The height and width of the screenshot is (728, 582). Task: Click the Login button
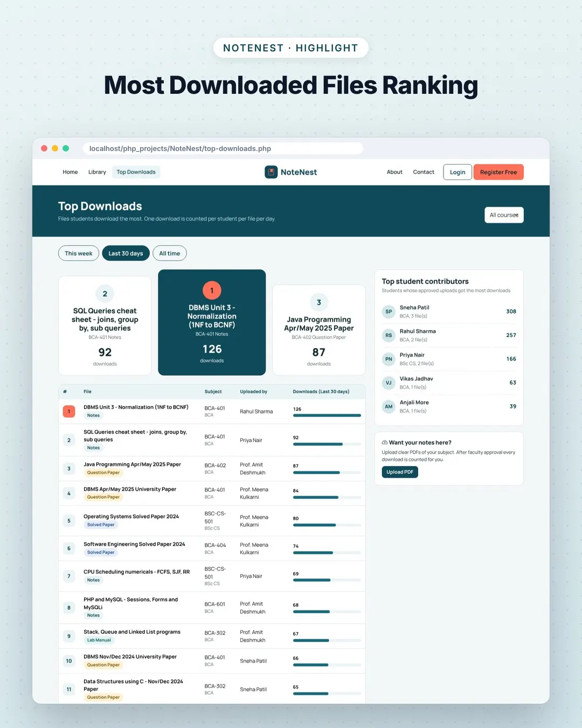click(458, 172)
